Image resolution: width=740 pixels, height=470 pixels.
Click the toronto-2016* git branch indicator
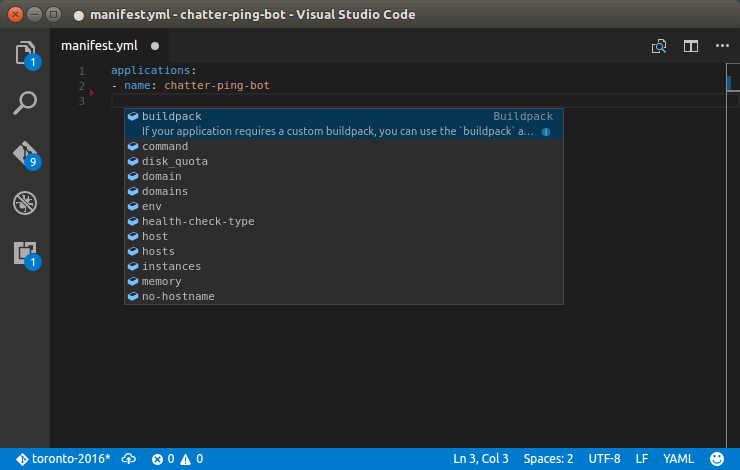coord(63,459)
